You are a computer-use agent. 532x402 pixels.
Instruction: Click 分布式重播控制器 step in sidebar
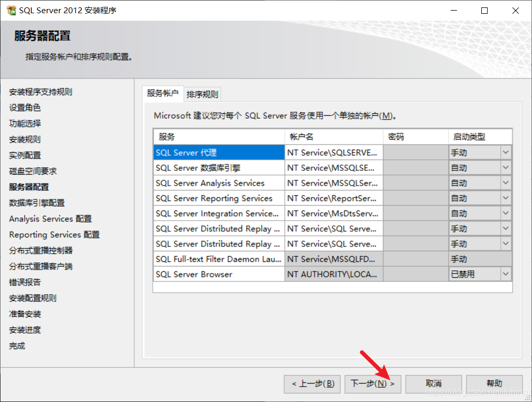click(x=41, y=250)
